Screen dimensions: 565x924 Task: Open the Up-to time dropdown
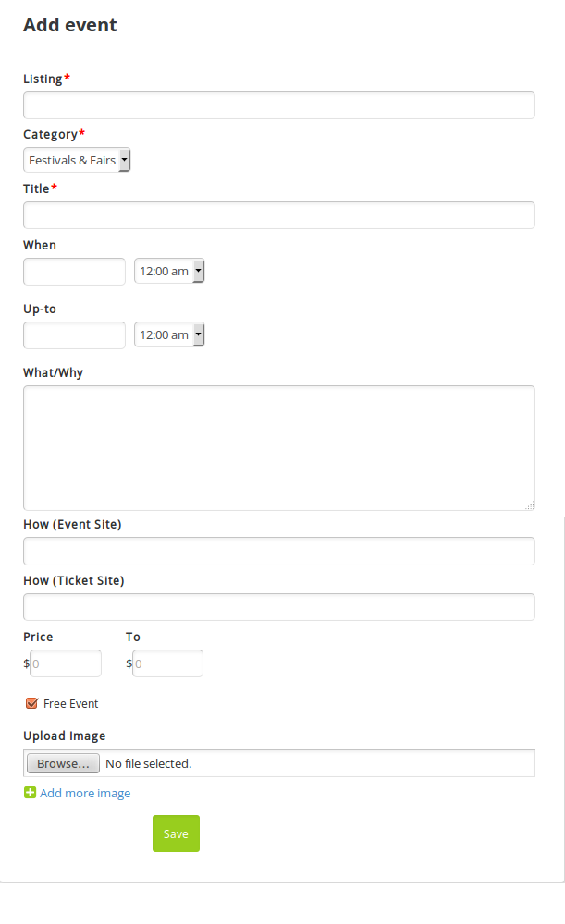tap(169, 335)
